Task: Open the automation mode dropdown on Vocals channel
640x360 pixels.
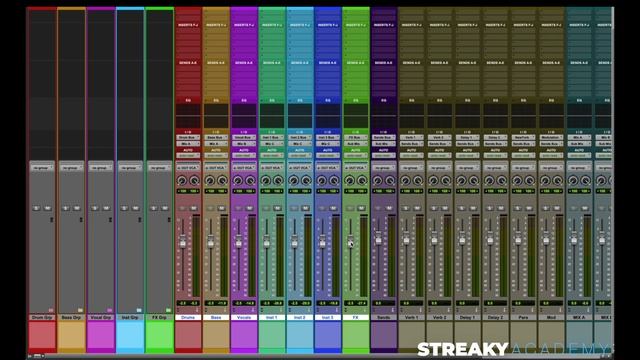Action: pos(244,156)
